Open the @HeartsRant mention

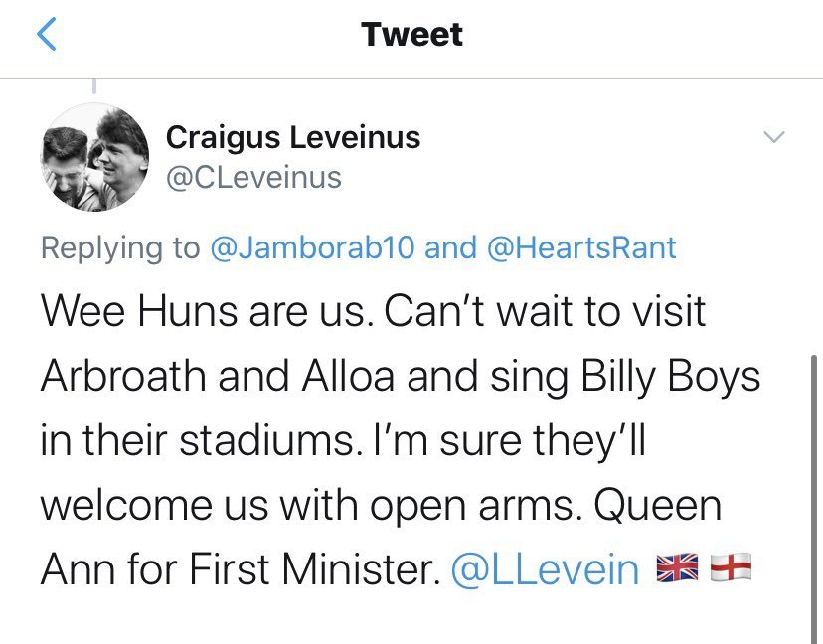click(x=581, y=247)
